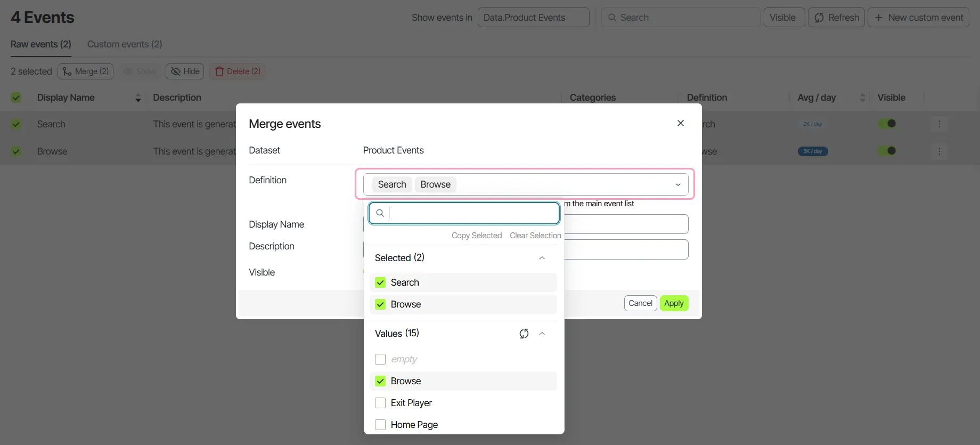Uncheck Browse in the Values list
The height and width of the screenshot is (445, 980).
380,381
